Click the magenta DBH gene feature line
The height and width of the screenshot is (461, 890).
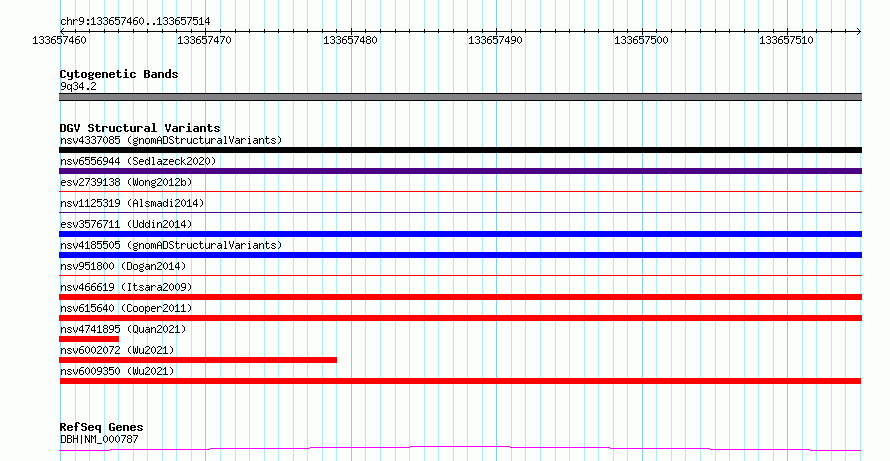pyautogui.click(x=460, y=449)
